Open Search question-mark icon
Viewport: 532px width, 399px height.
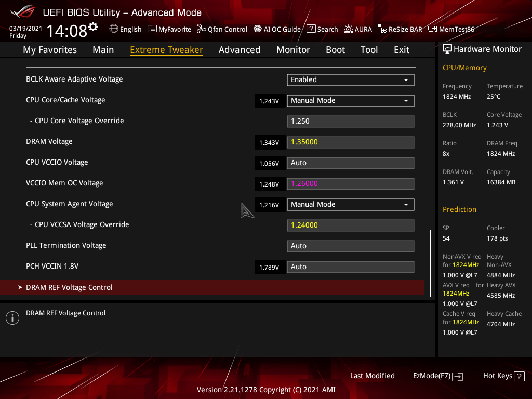tap(311, 29)
